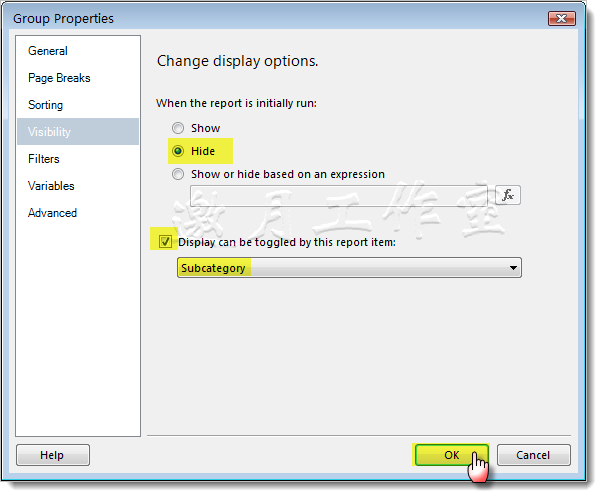
Task: Open the Filters page
Action: (44, 159)
